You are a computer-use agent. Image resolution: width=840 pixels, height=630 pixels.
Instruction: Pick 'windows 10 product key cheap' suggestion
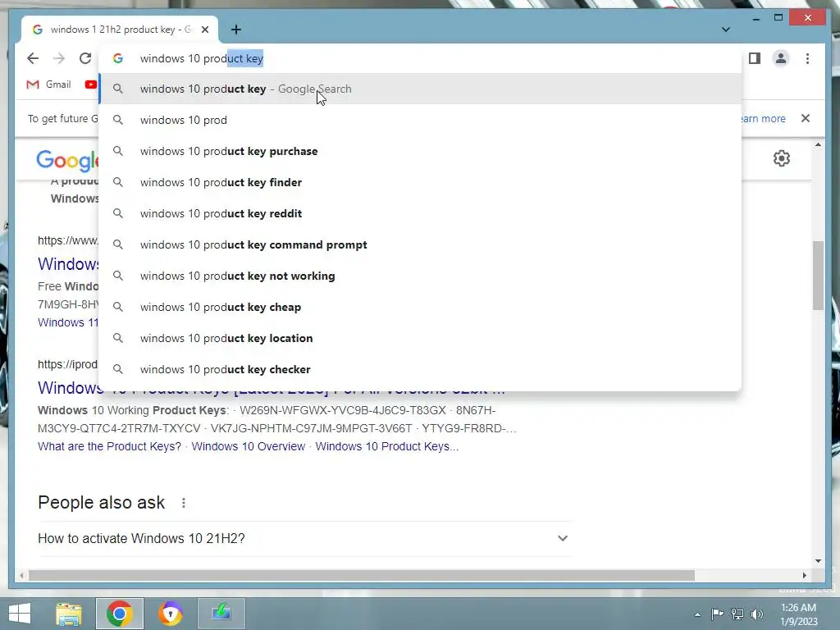point(420,307)
